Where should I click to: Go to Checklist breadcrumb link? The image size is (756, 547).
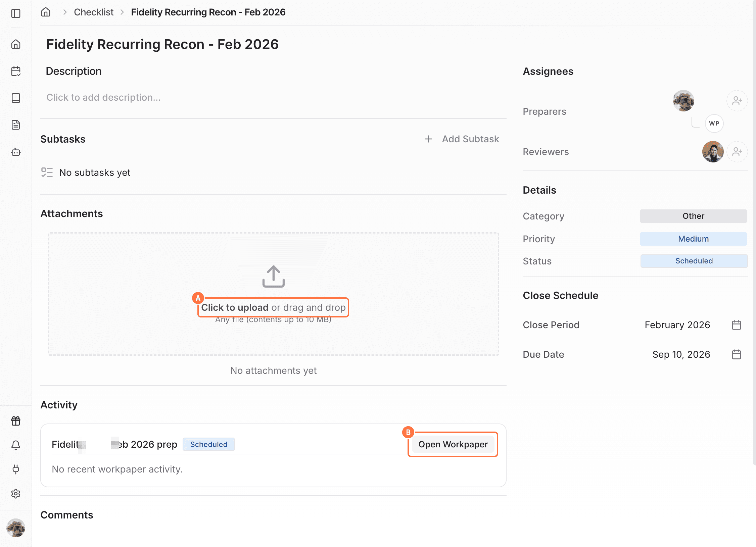point(94,12)
